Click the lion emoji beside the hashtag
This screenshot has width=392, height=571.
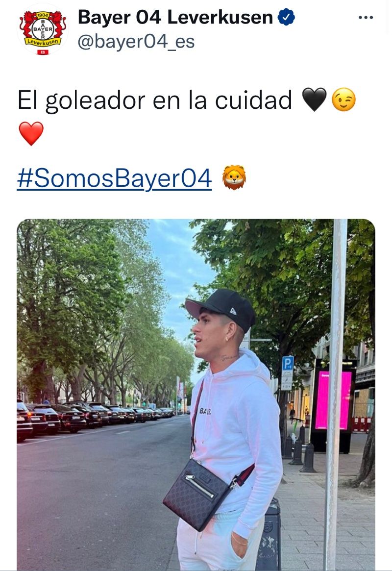tap(234, 177)
